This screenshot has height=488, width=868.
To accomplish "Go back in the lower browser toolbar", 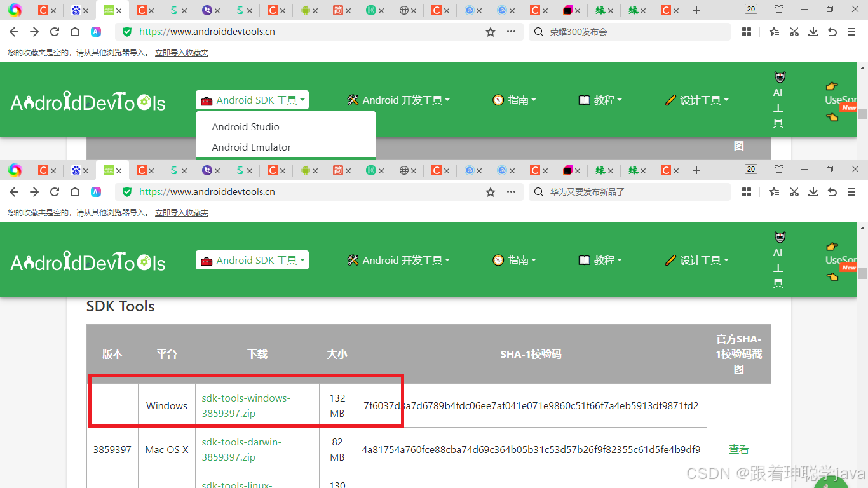I will [x=14, y=192].
